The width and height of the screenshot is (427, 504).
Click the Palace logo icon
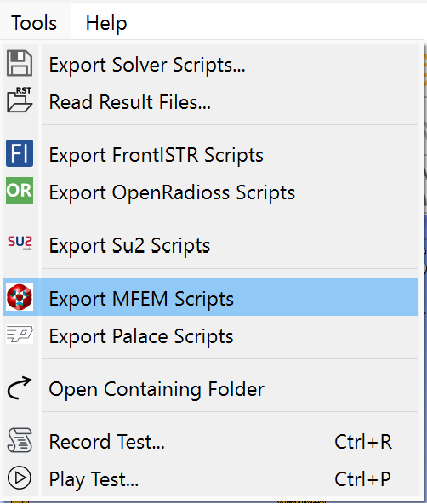pos(20,335)
